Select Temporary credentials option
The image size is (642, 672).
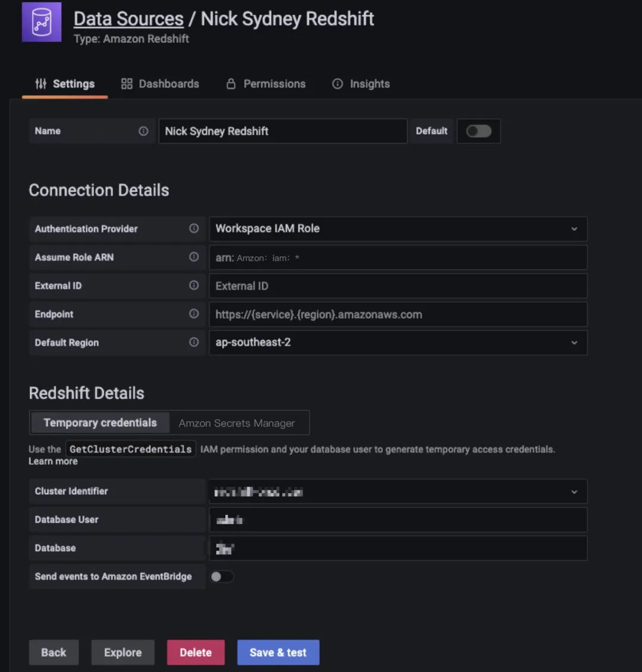coord(100,423)
